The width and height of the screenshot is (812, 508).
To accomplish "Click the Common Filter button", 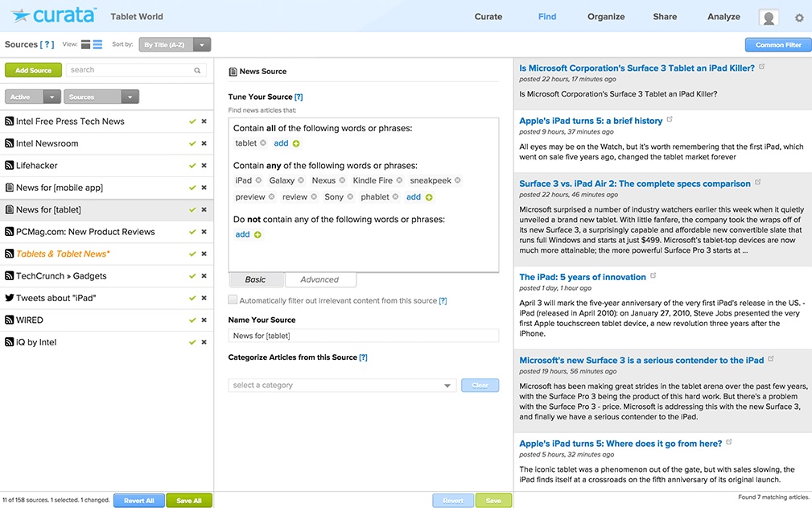I will 778,45.
